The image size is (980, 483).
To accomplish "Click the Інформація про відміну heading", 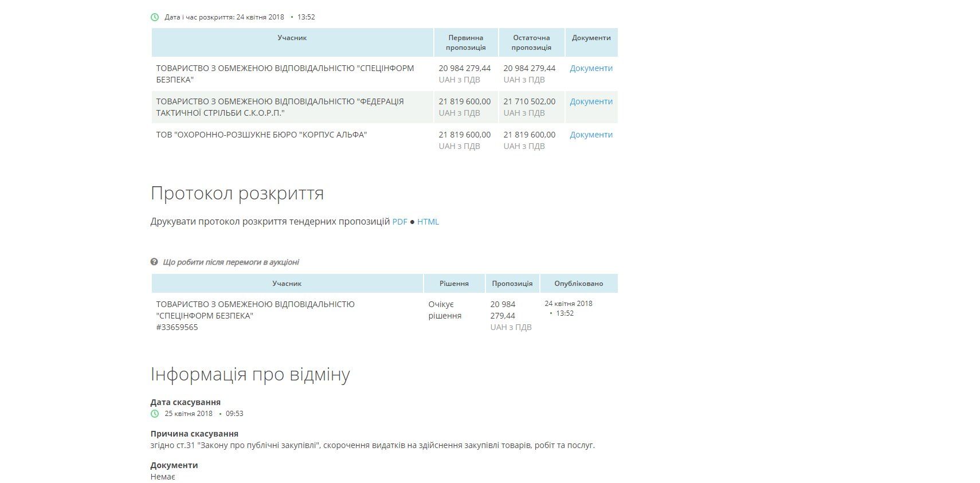I will click(x=250, y=374).
